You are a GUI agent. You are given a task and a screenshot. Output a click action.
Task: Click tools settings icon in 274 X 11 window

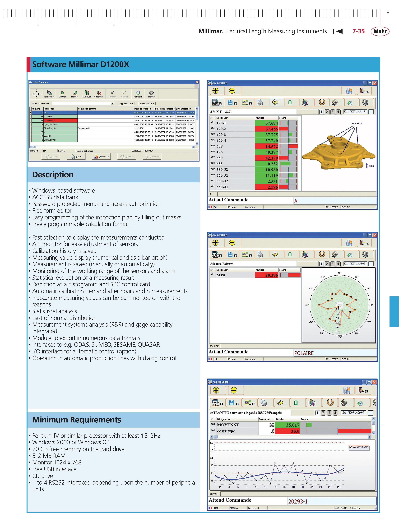pyautogui.click(x=349, y=91)
